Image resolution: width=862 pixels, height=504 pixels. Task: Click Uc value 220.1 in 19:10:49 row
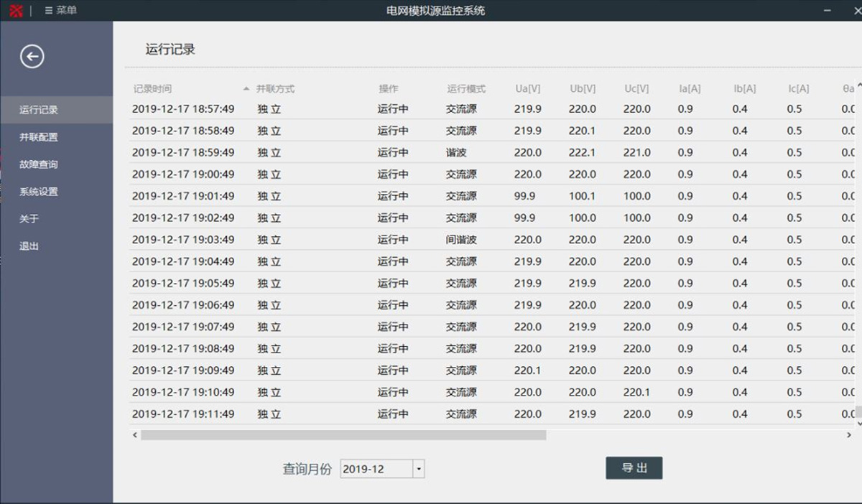(636, 392)
